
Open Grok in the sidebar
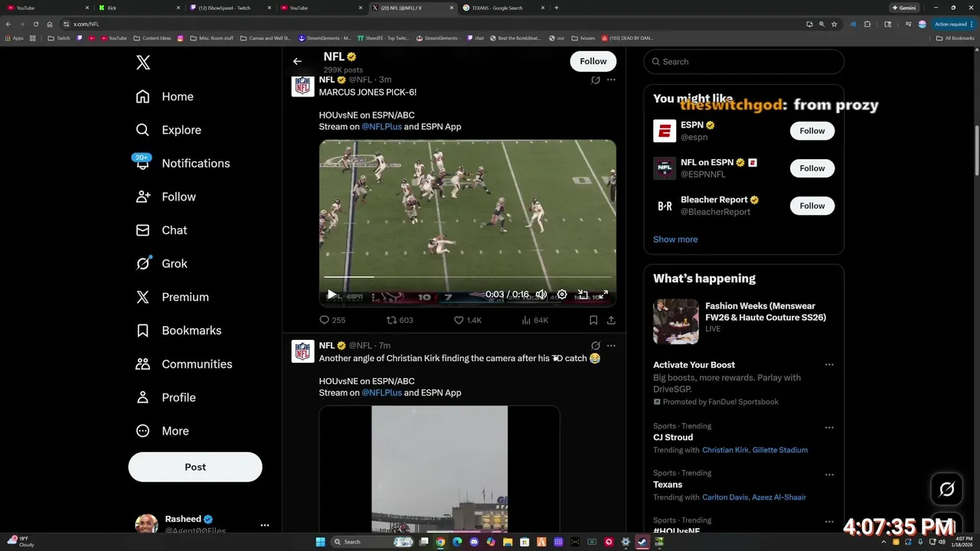[162, 263]
